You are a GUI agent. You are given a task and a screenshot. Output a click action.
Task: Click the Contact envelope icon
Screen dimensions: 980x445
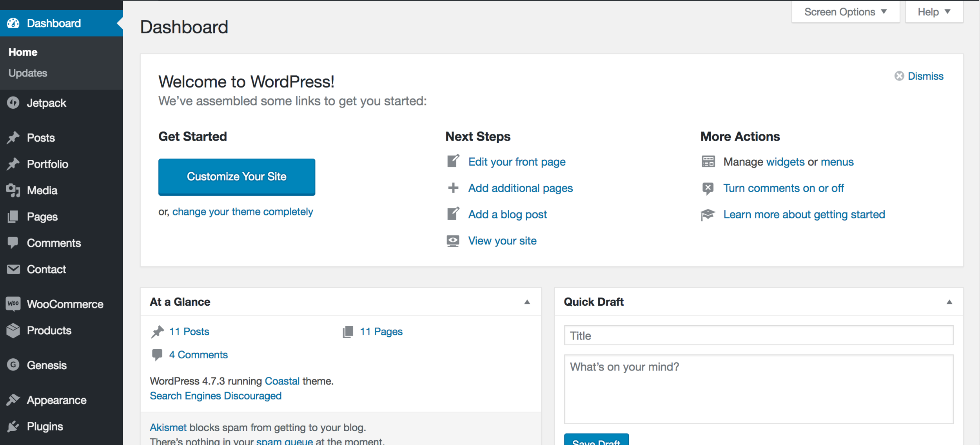click(13, 269)
